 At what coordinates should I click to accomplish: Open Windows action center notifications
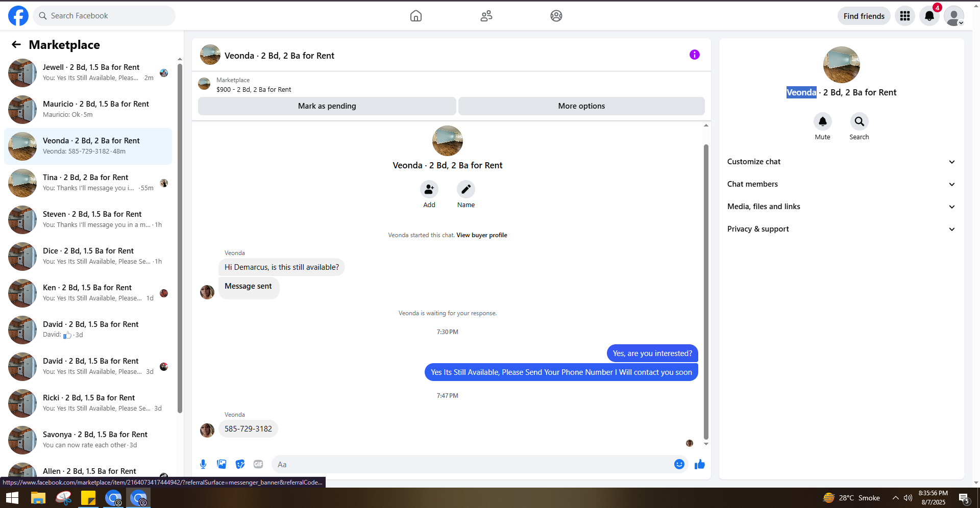click(964, 498)
